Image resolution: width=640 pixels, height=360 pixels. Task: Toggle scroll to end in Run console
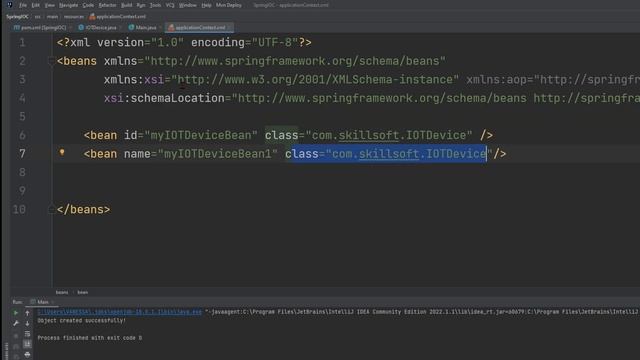27,344
